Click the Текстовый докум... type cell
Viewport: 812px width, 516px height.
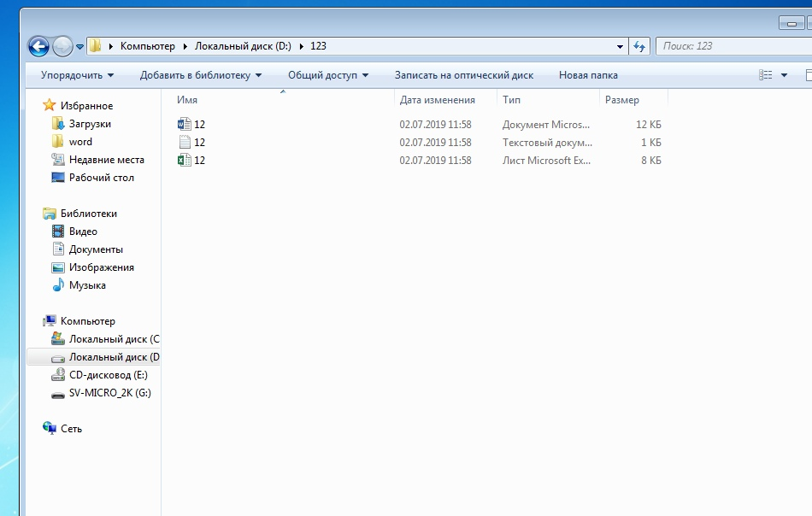[547, 143]
